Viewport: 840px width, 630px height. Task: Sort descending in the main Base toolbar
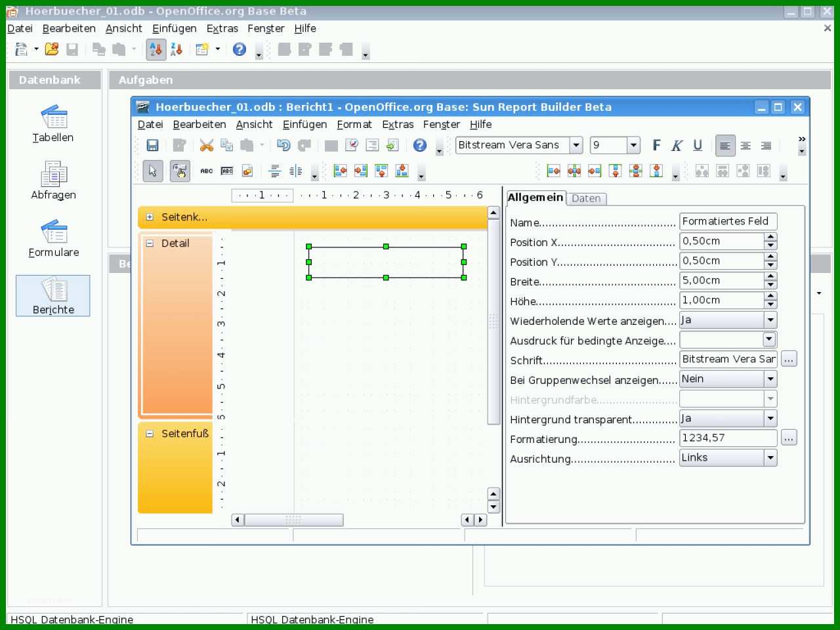[177, 49]
